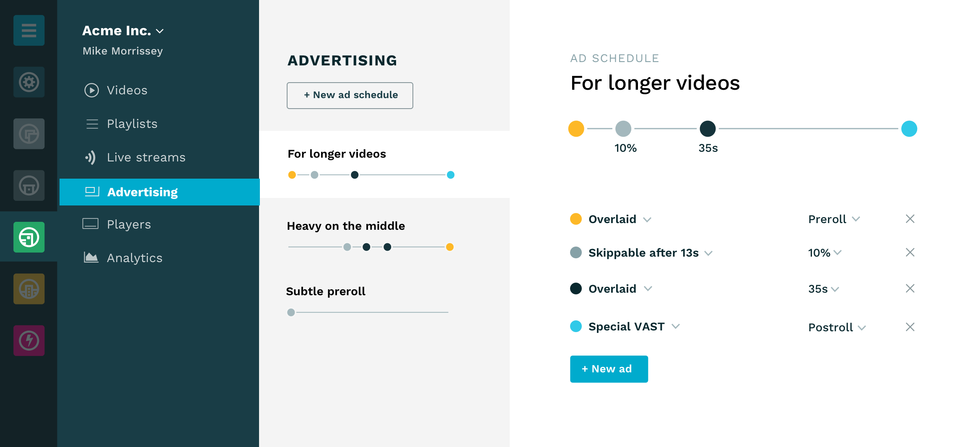
Task: Expand the Skippable after 13s ad type dropdown
Action: 709,252
